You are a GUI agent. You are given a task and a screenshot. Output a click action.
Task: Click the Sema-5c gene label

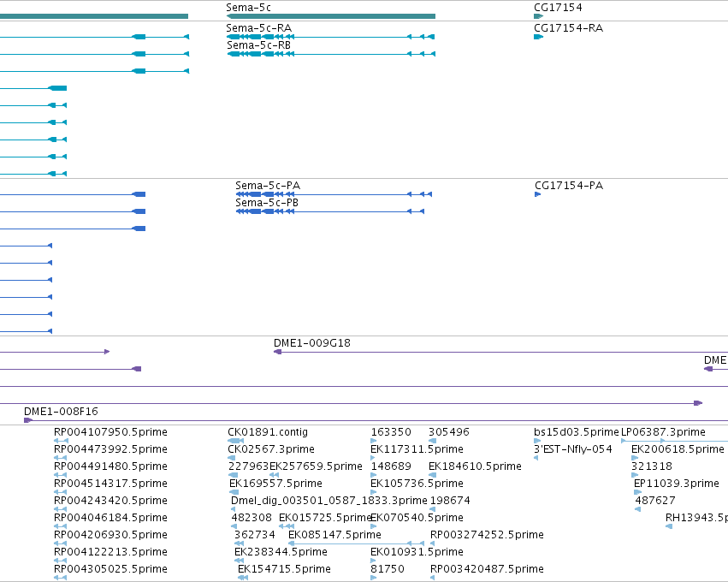click(x=248, y=8)
